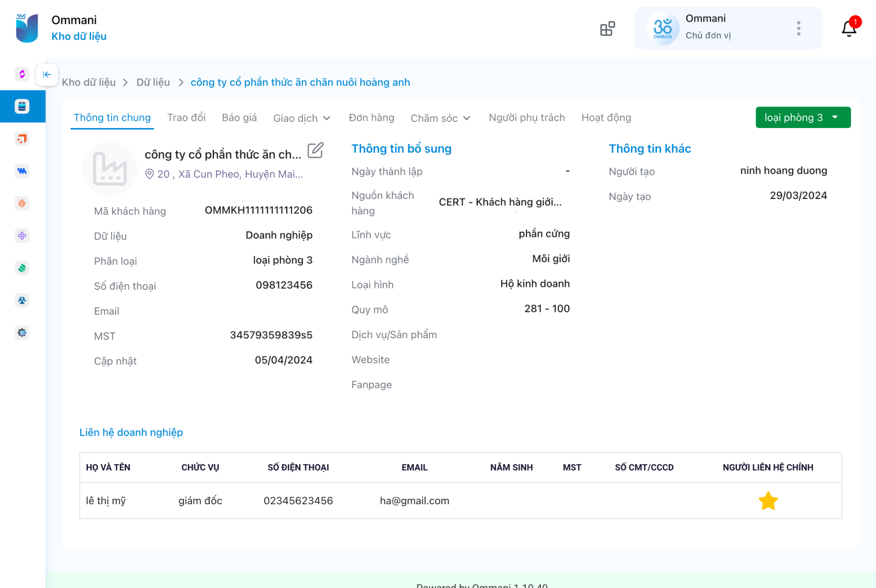Expand the Giao dịch dropdown tab
876x588 pixels.
pyautogui.click(x=302, y=118)
